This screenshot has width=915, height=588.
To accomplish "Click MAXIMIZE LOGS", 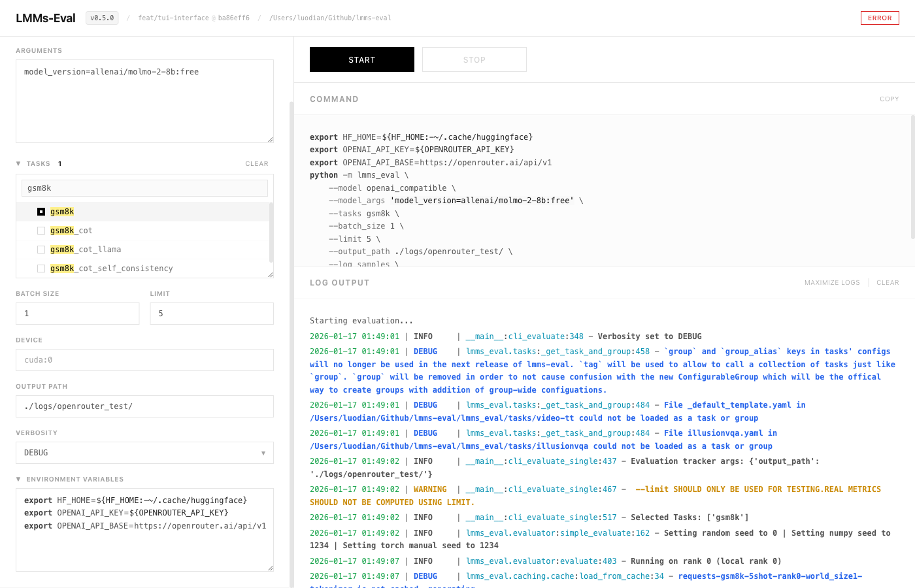I will point(832,283).
